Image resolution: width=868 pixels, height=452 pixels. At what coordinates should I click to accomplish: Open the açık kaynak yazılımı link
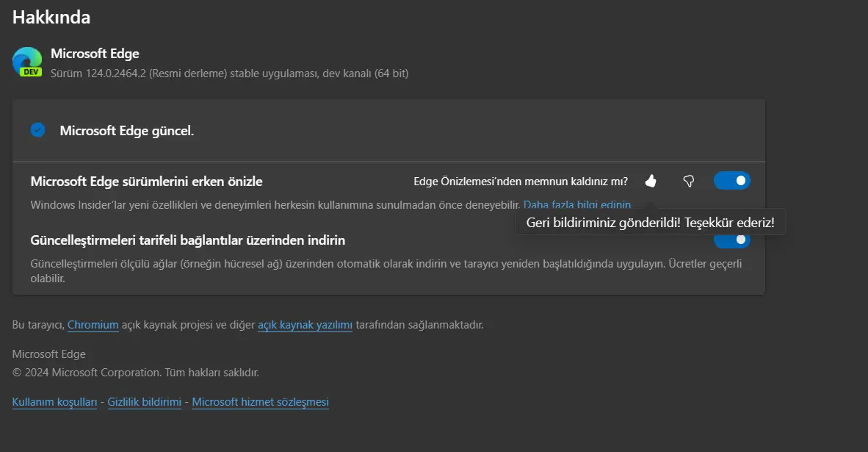coord(305,325)
